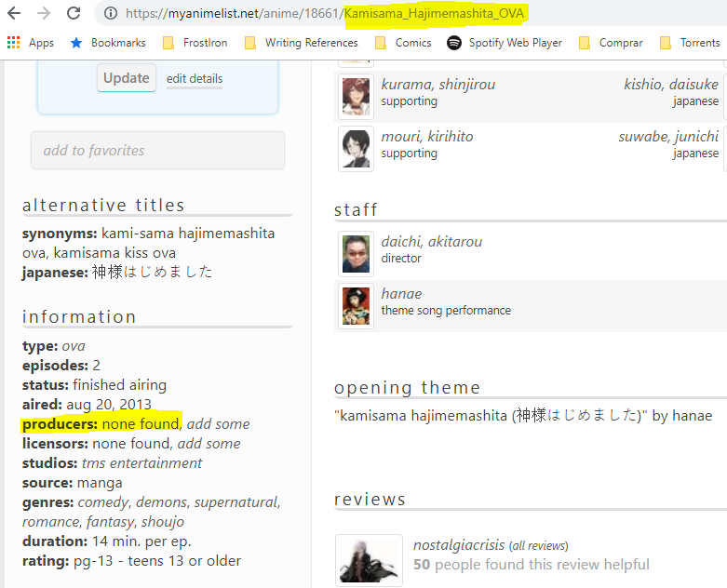This screenshot has width=727, height=588.
Task: Click the Update button
Action: [x=126, y=78]
